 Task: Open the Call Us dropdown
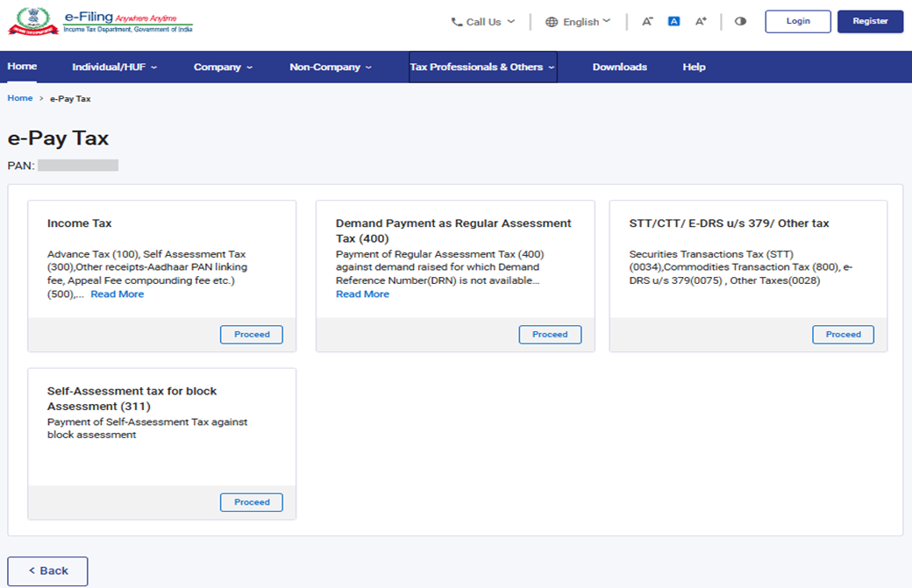[x=483, y=22]
